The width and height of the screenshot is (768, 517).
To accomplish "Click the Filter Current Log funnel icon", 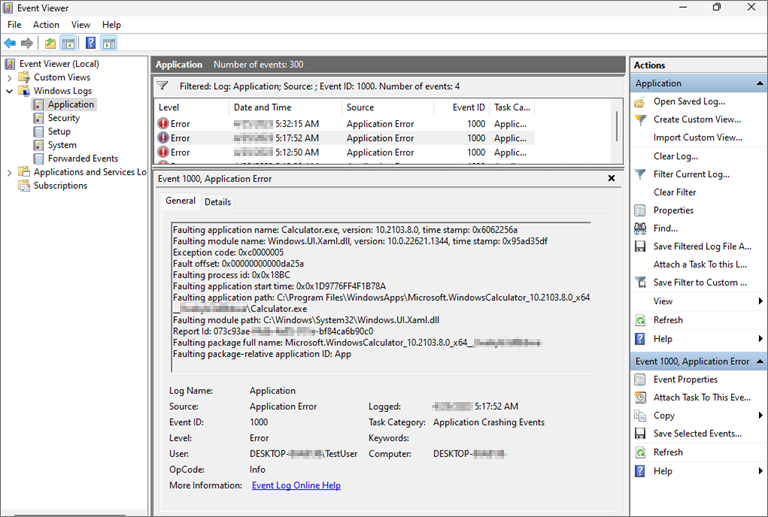I will 641,174.
